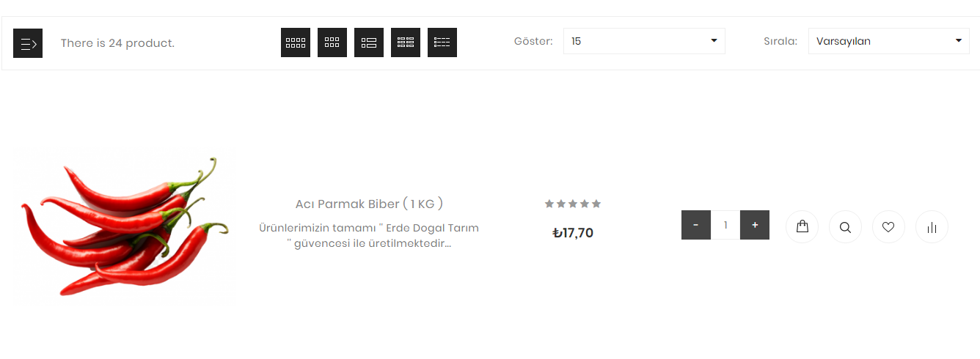Image resolution: width=980 pixels, height=359 pixels.
Task: Select the single-column table list layout
Action: pos(442,42)
